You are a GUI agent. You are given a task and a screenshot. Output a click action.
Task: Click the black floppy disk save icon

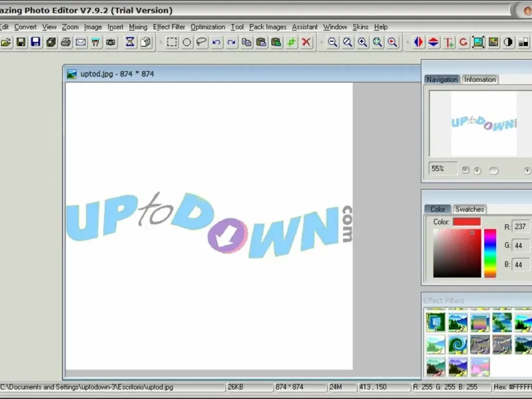(21, 43)
